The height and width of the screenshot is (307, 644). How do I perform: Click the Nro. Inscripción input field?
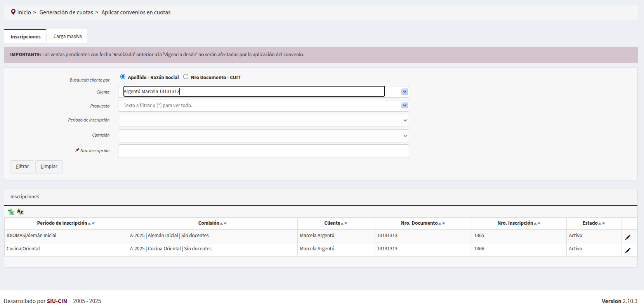(263, 151)
